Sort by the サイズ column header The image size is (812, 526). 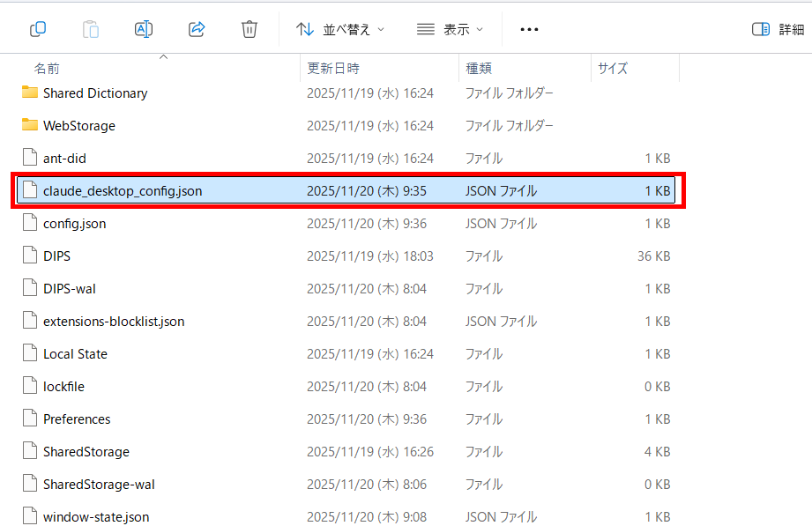[x=613, y=69]
